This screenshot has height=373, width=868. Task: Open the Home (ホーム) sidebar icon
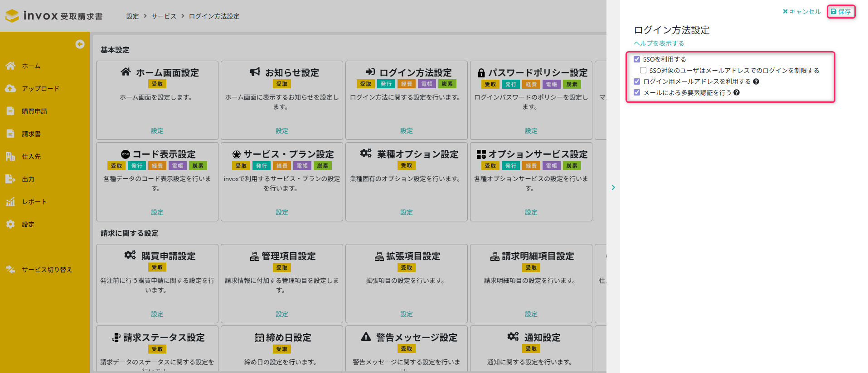click(x=10, y=66)
